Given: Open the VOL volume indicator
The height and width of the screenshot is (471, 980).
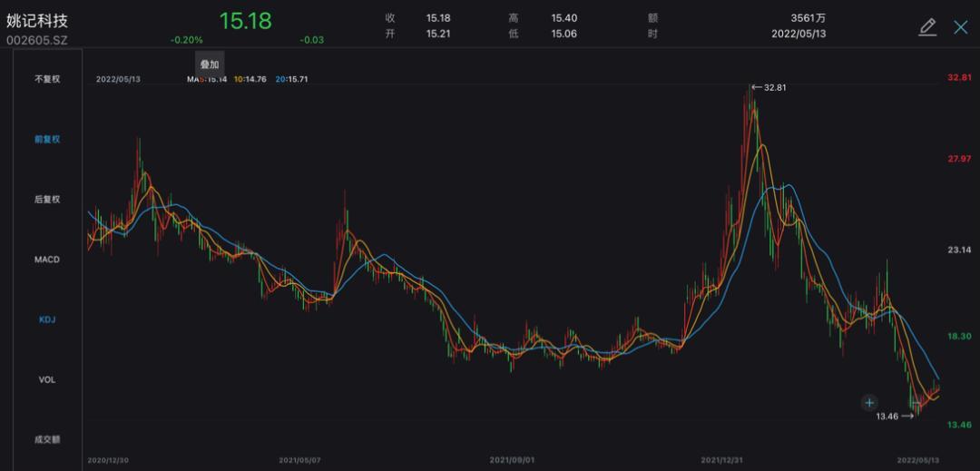Looking at the screenshot, I should tap(46, 379).
